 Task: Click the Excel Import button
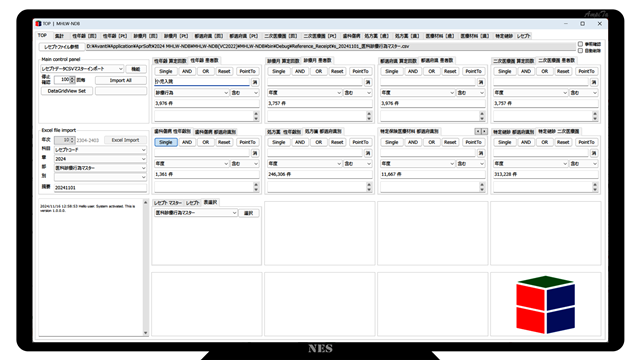pos(125,140)
